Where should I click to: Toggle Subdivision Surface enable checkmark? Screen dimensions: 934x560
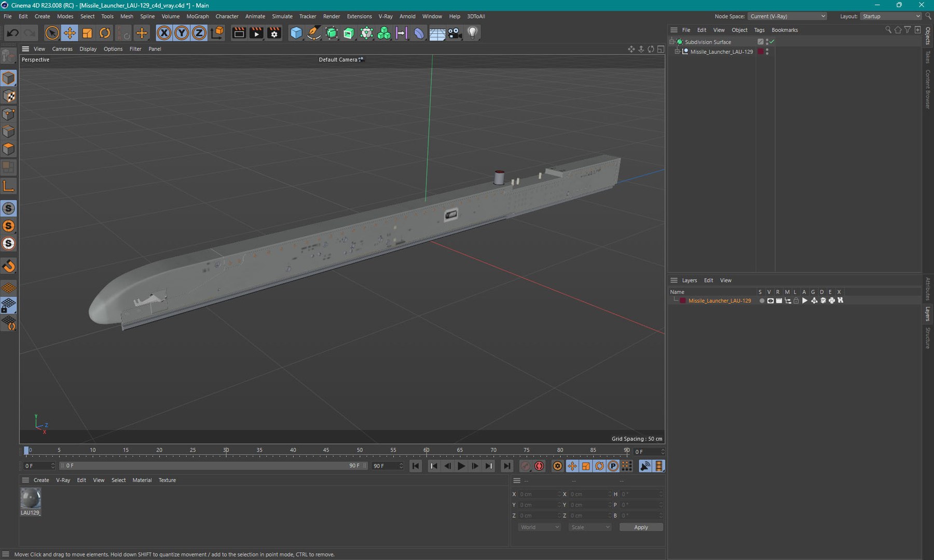772,41
